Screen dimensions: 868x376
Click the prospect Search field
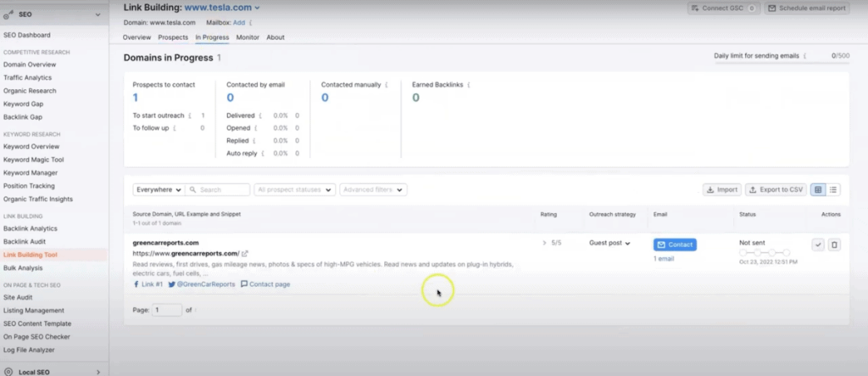(x=217, y=189)
